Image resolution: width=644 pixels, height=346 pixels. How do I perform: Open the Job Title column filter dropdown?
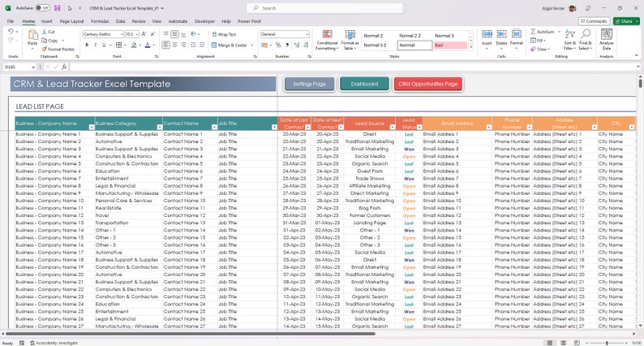[274, 128]
